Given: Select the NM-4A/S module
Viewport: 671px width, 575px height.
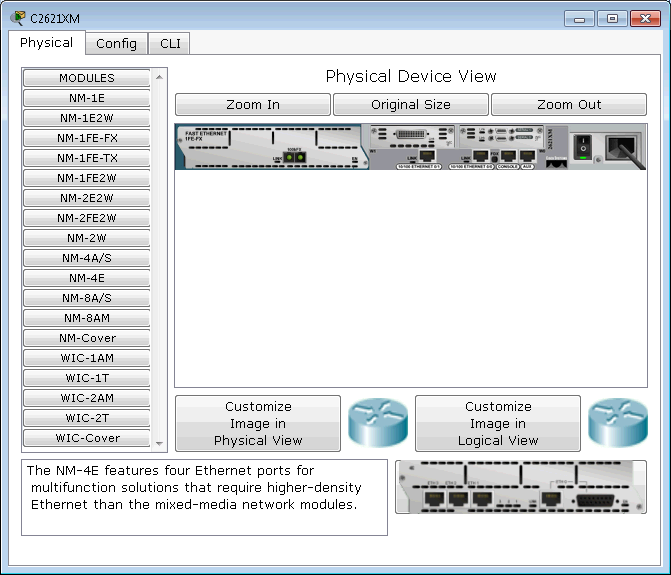Looking at the screenshot, I should coord(87,258).
